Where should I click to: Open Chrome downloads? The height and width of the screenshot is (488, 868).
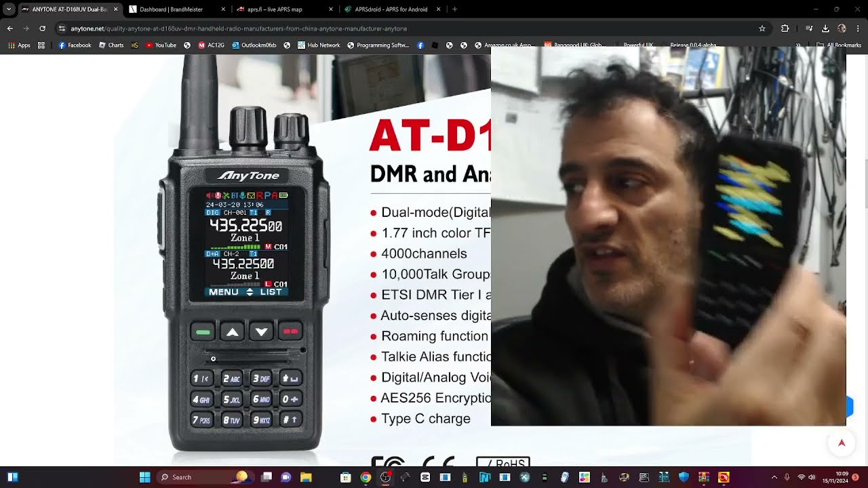[825, 28]
